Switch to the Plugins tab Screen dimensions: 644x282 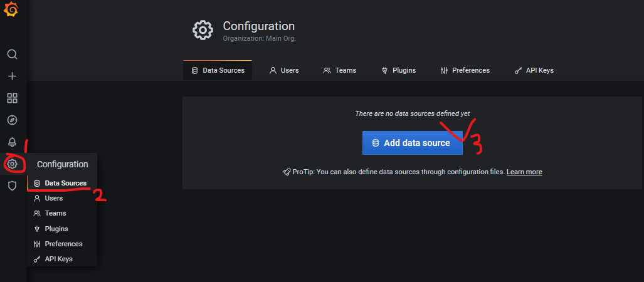click(x=398, y=71)
